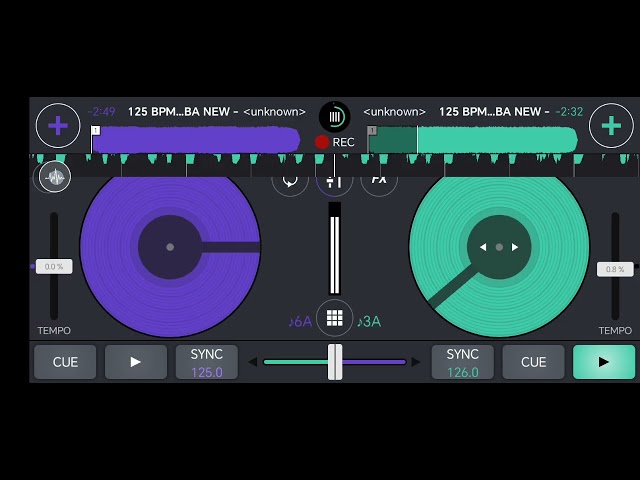Open the loop circular arrow icon

pyautogui.click(x=290, y=180)
